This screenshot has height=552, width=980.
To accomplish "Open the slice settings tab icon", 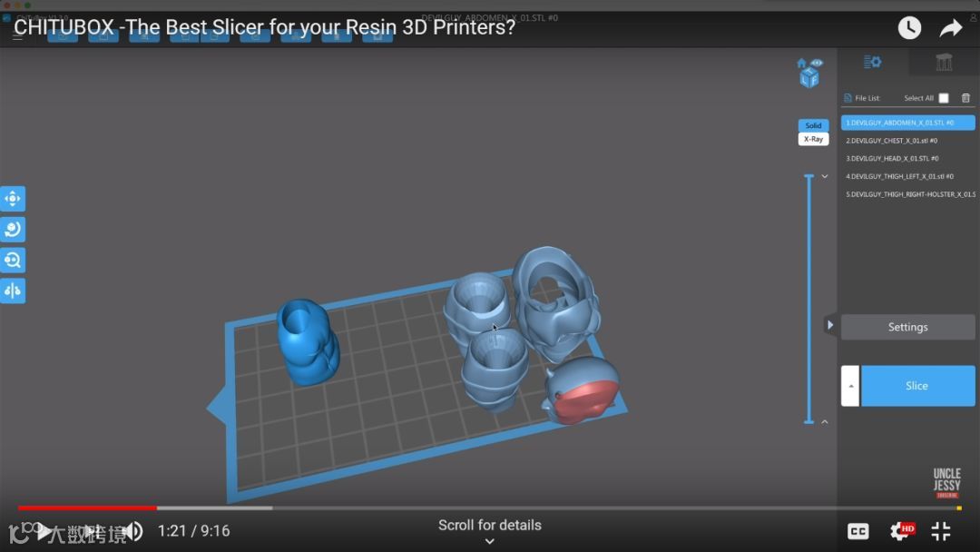I will (x=873, y=62).
